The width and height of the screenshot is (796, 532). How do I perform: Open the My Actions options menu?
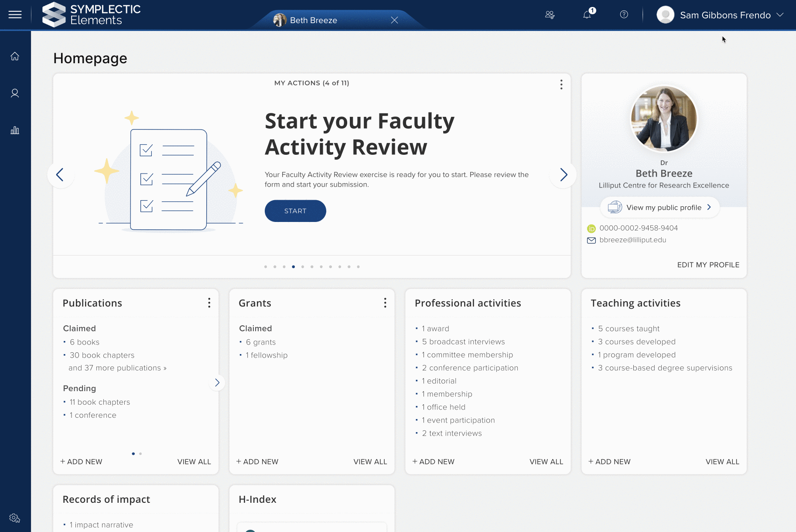point(561,85)
